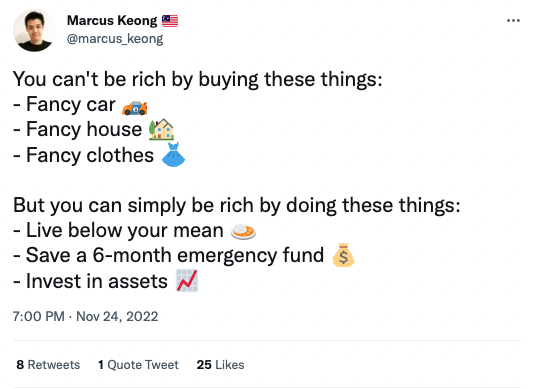Click the "You can't be rich" sentence
Screen dimensions: 535x389
click(x=198, y=80)
